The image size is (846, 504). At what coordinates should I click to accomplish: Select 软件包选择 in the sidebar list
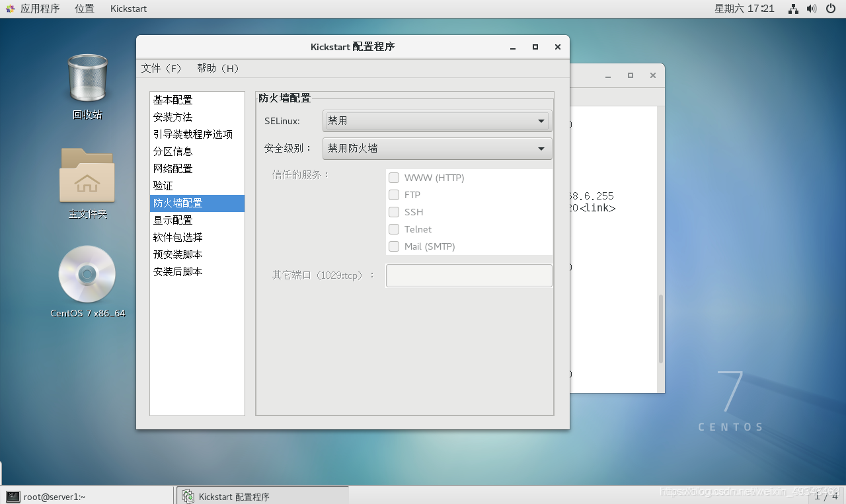[x=197, y=237]
